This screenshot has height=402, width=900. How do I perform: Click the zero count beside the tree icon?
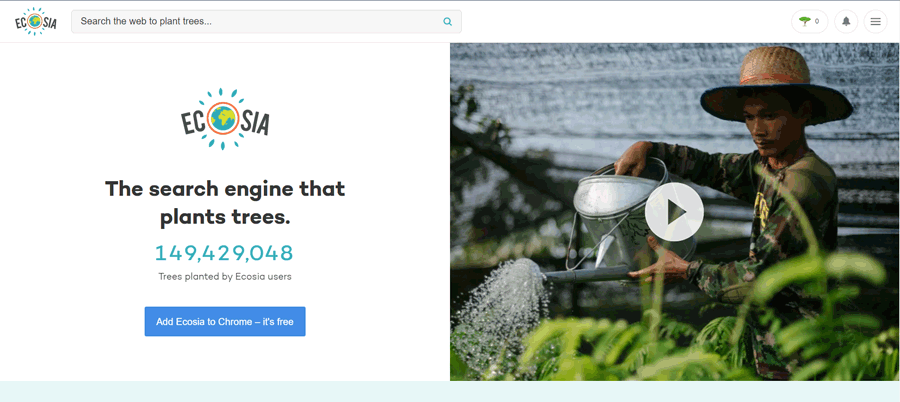817,22
